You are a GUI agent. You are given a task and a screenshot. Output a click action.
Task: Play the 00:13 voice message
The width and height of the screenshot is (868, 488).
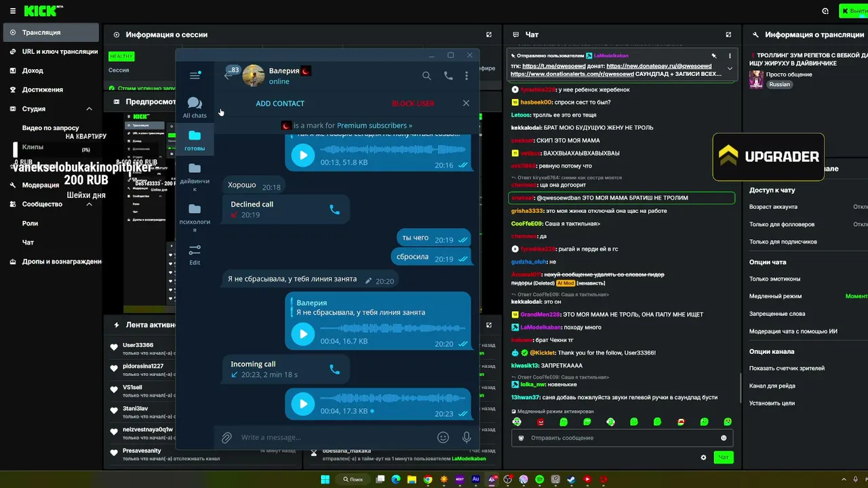point(303,155)
